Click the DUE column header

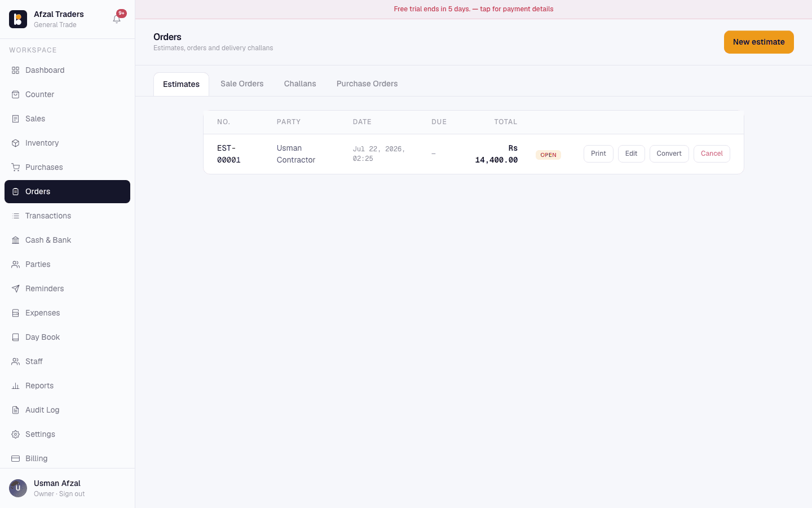439,122
